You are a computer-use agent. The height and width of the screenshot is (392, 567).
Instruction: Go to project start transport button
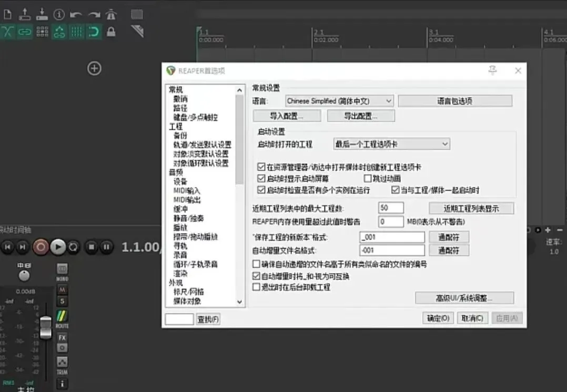pyautogui.click(x=7, y=247)
